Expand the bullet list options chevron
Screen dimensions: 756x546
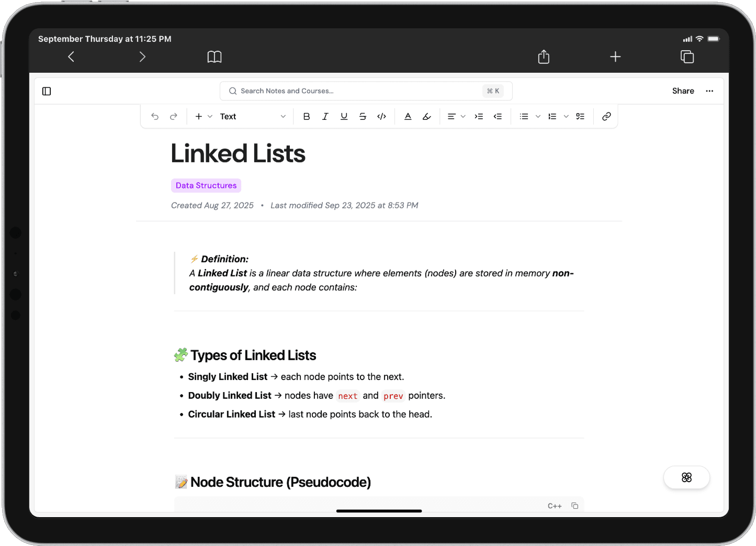538,117
